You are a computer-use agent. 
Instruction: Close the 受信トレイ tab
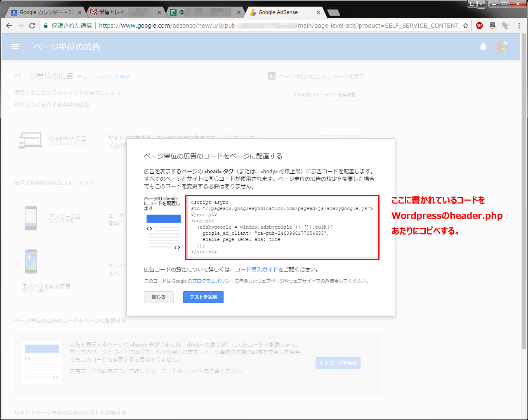pyautogui.click(x=159, y=12)
